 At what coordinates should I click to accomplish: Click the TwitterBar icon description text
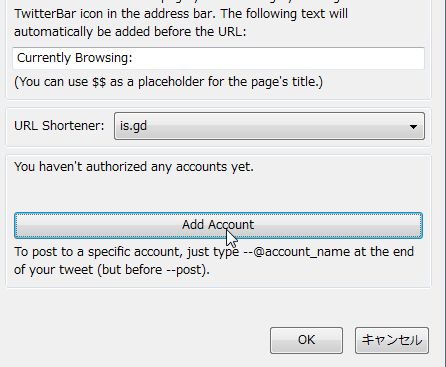point(181,14)
